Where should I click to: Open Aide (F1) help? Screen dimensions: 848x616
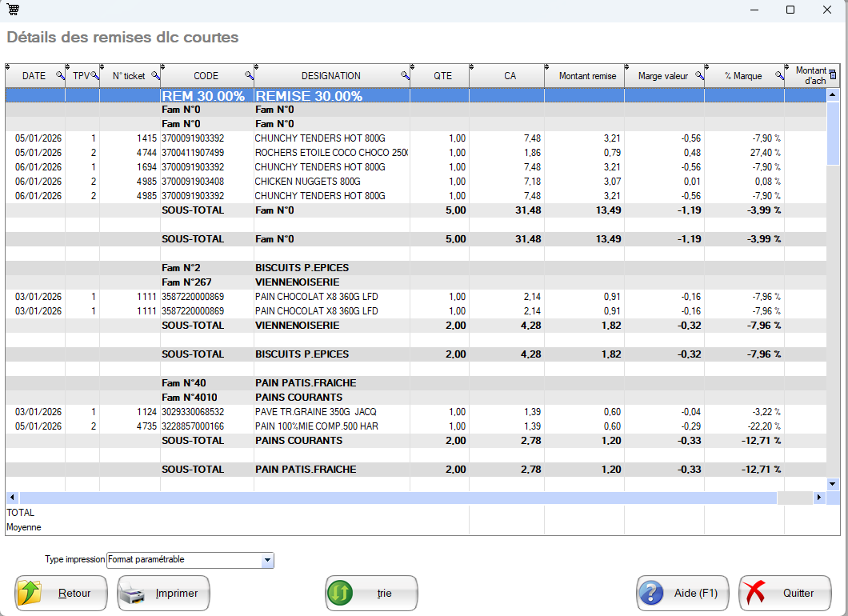coord(682,594)
